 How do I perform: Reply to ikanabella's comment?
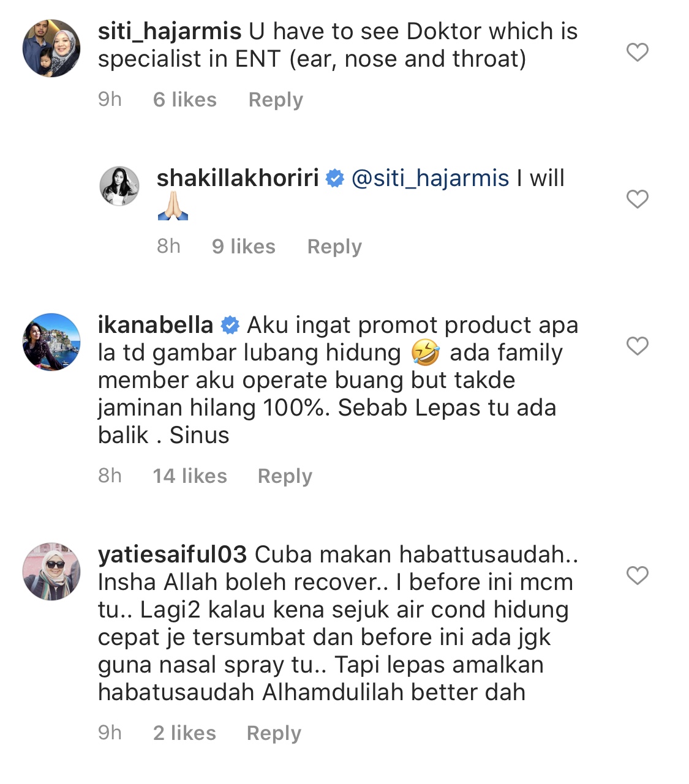click(285, 476)
